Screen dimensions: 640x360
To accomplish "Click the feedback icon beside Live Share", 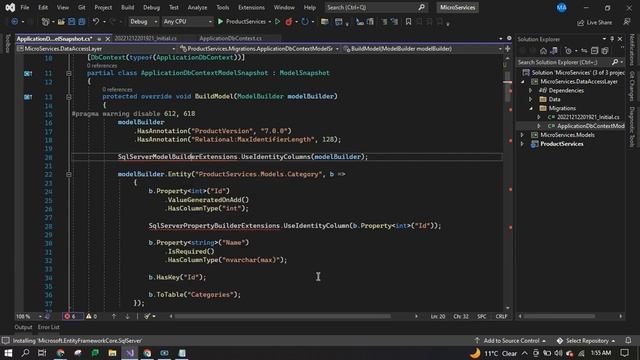I will point(627,22).
